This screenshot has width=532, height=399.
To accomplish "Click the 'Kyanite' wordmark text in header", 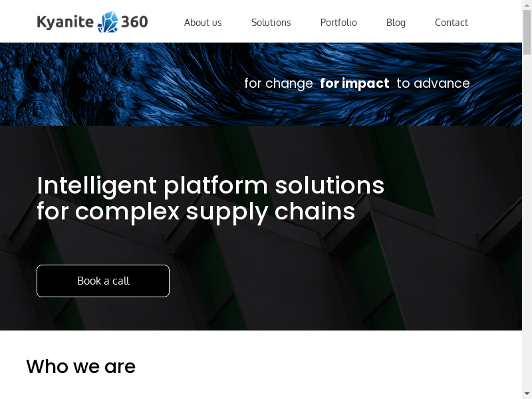I will coord(65,22).
